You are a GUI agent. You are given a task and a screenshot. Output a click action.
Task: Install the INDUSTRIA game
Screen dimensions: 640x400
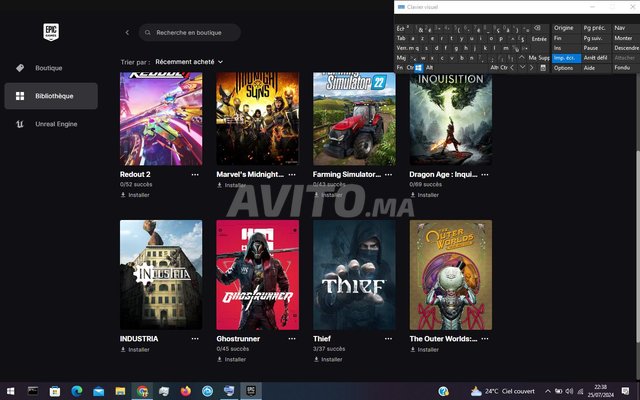[135, 350]
